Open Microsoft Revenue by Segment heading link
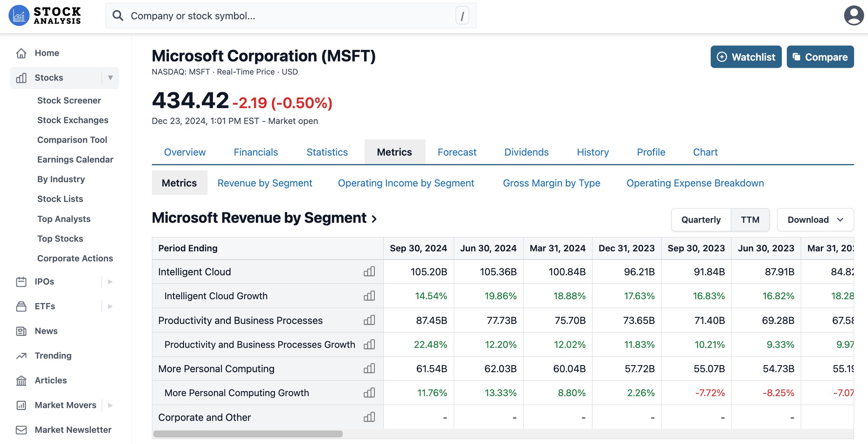The image size is (868, 444). coord(264,218)
